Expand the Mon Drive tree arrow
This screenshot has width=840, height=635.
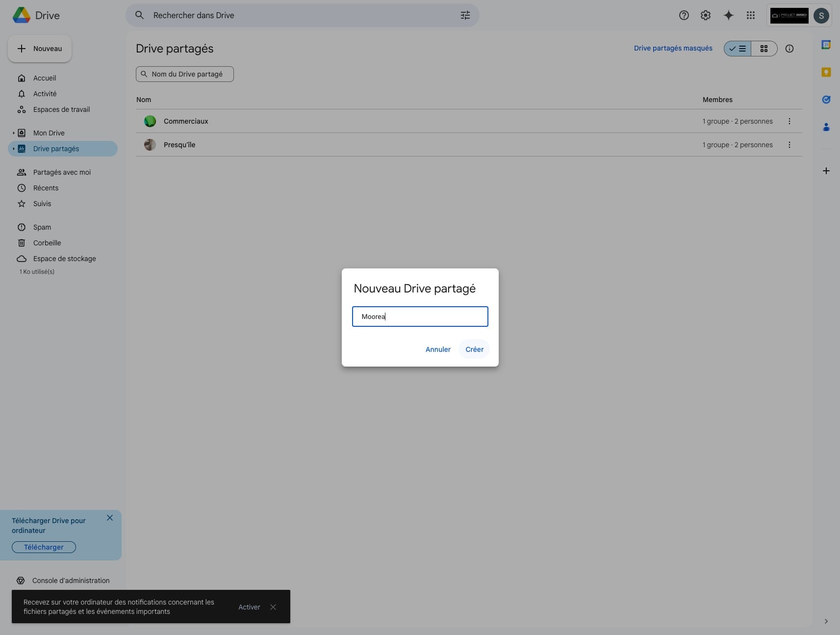tap(14, 133)
